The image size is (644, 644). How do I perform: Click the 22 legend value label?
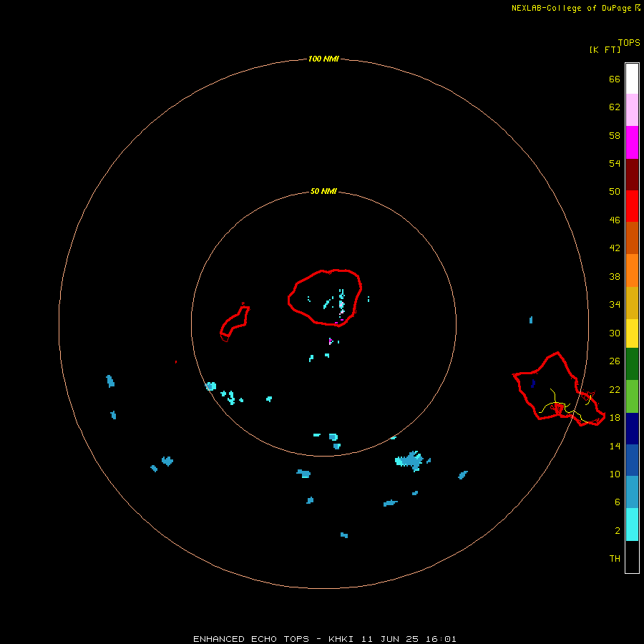[x=615, y=389]
